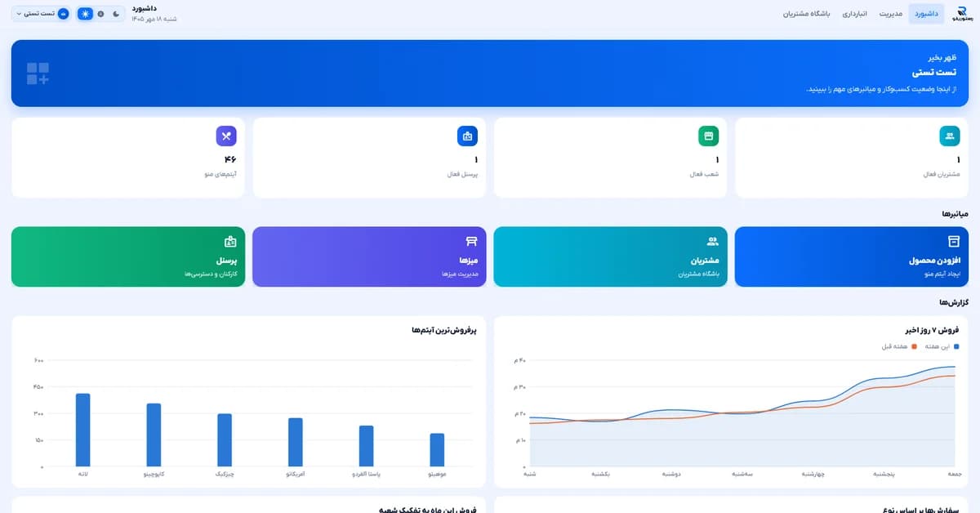
Task: Click the box icon on افزودن محصول shortcut
Action: point(953,241)
